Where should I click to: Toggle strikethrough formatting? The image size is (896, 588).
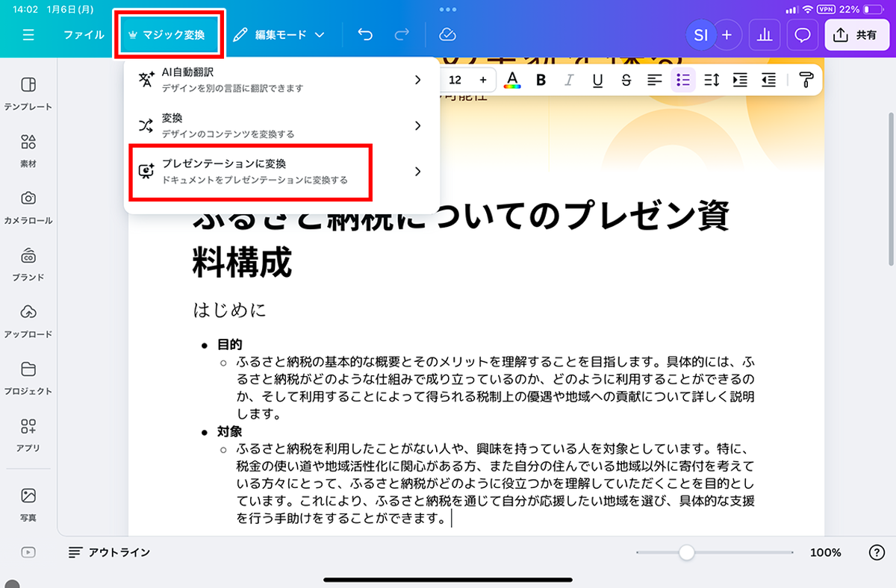click(x=626, y=80)
